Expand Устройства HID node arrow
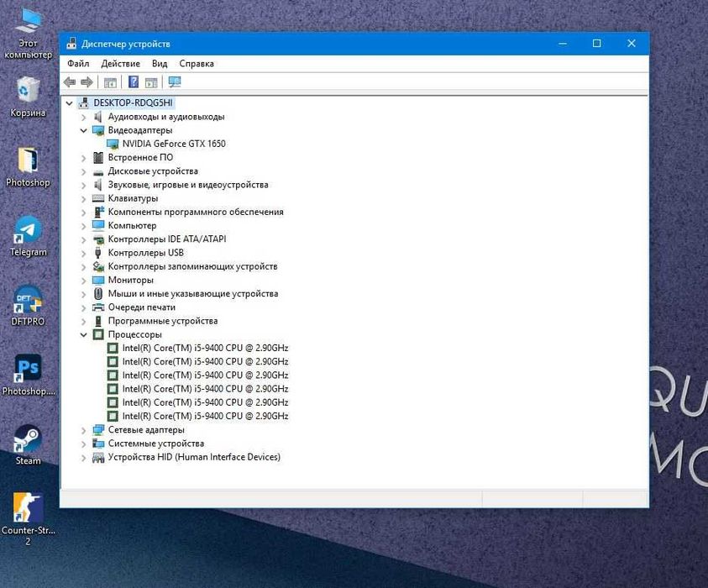Image resolution: width=708 pixels, height=588 pixels. point(83,458)
